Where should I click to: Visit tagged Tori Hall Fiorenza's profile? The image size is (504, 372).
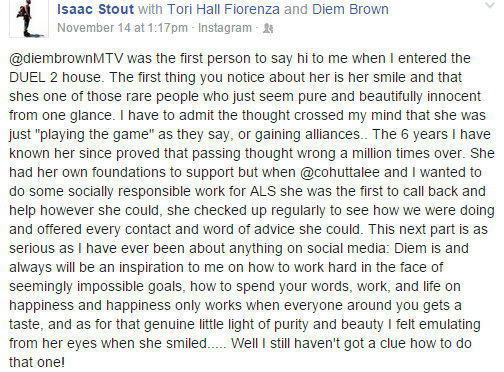click(223, 9)
